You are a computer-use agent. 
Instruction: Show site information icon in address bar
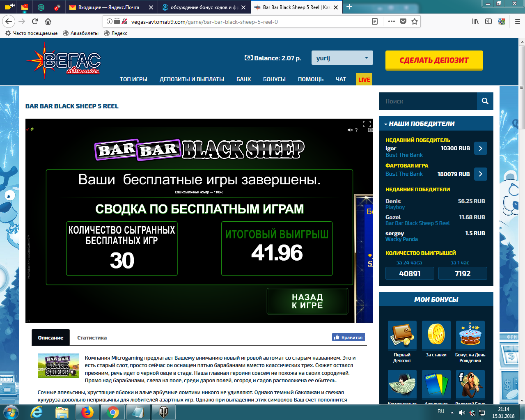click(x=109, y=21)
